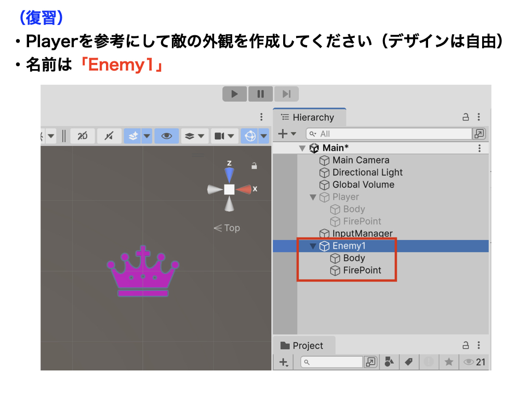This screenshot has height=399, width=532.
Task: Pause the game with the pause button
Action: (x=260, y=94)
